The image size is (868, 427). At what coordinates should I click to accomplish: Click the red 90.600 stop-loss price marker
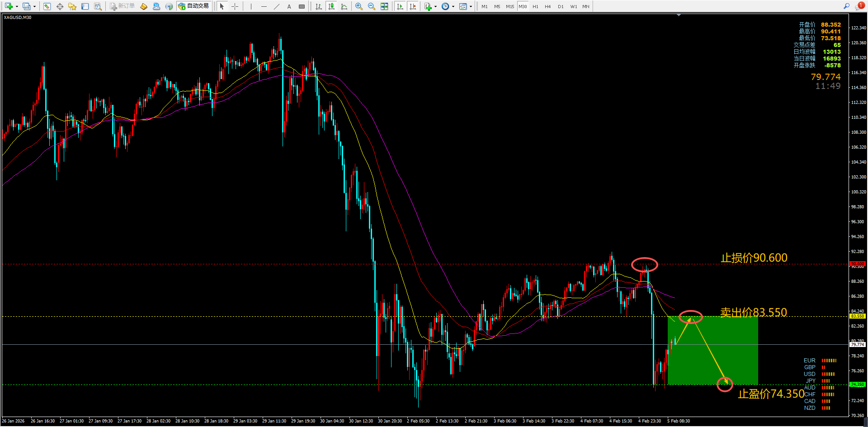857,264
